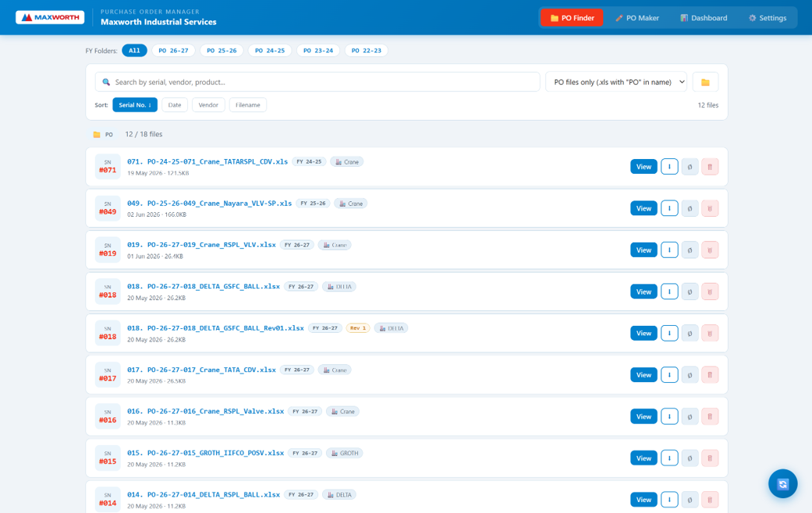Screen dimensions: 812x513
Task: View the PO-26-27-019 Crane RSPL VLV file
Action: [x=644, y=250]
